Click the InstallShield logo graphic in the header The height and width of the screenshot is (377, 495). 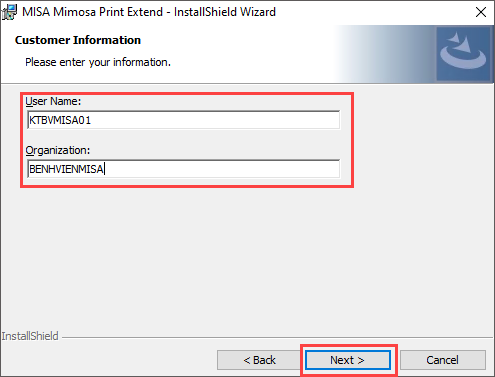[x=463, y=54]
